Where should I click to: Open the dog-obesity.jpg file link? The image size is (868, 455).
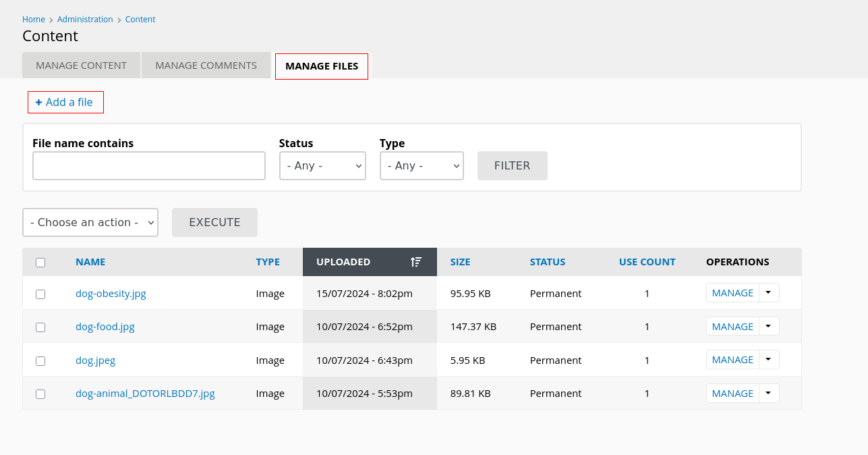coord(111,294)
